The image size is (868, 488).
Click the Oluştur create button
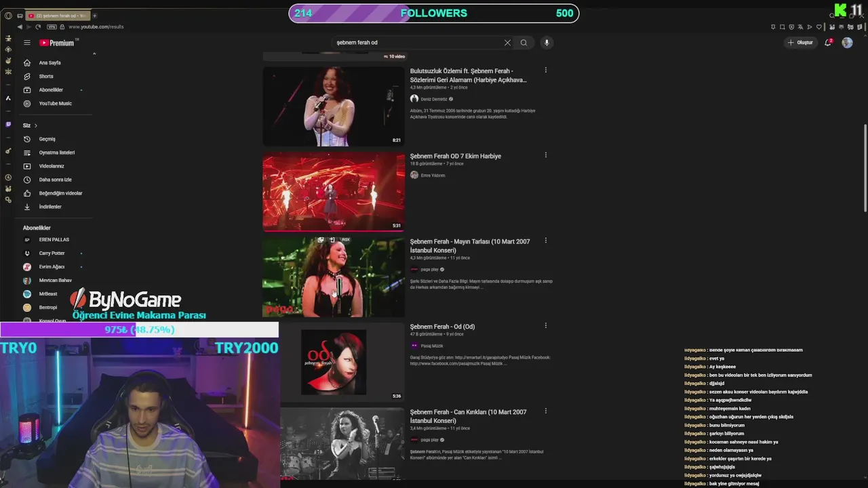pyautogui.click(x=800, y=43)
